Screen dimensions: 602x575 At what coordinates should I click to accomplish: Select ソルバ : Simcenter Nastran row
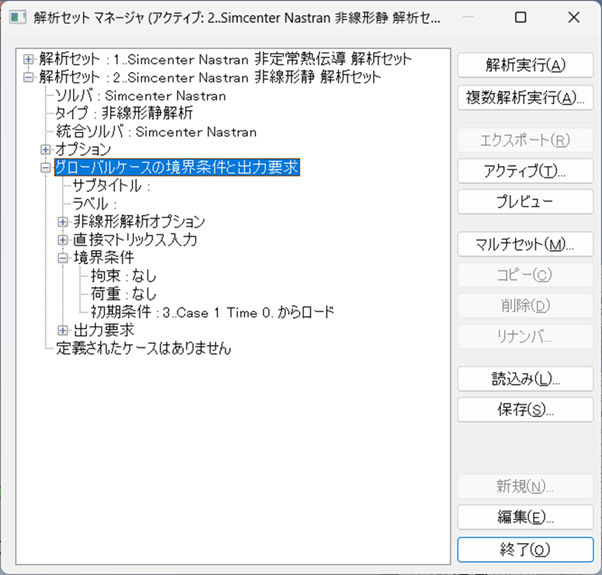(141, 95)
